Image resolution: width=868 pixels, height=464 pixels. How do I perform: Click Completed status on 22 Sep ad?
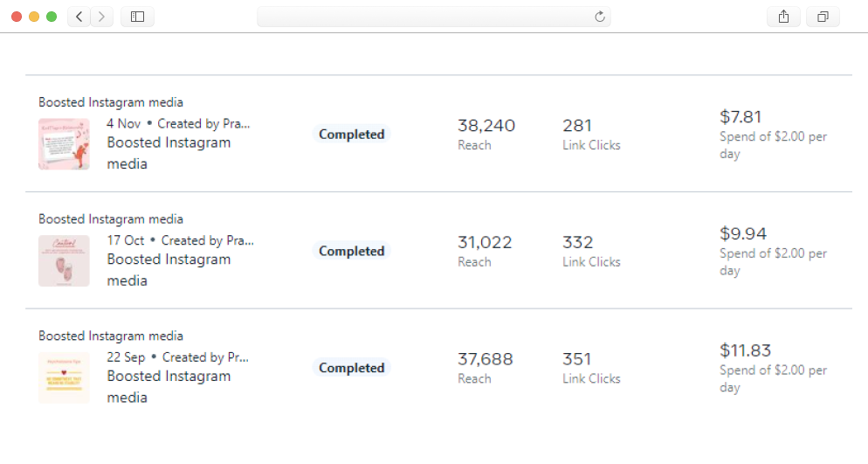351,368
